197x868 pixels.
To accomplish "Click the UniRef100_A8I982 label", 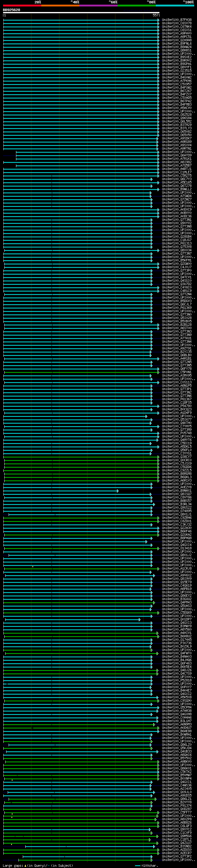I will click(x=177, y=162).
